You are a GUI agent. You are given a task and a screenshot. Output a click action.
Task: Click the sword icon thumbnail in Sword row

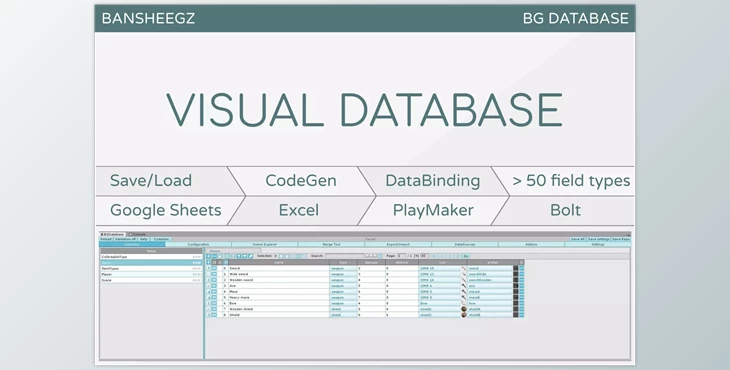click(x=464, y=268)
